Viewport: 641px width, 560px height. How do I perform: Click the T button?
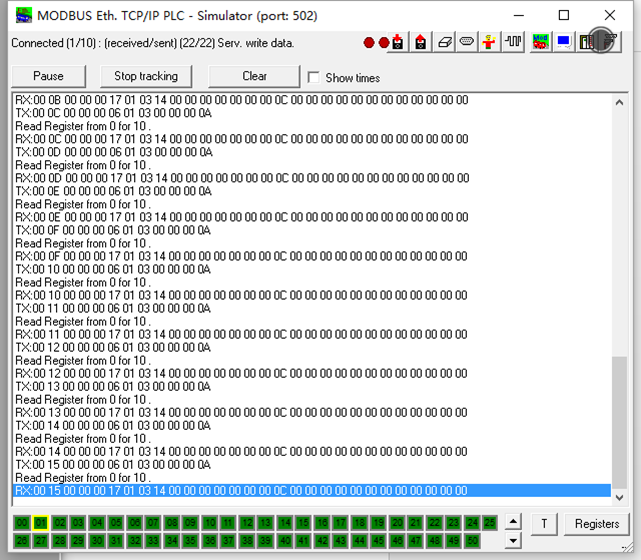click(x=544, y=524)
